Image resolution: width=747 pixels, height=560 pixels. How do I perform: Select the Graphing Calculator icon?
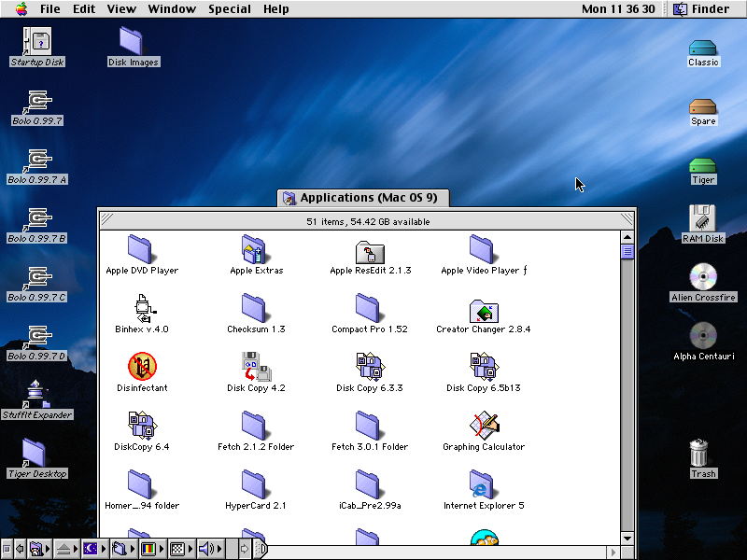coord(484,426)
